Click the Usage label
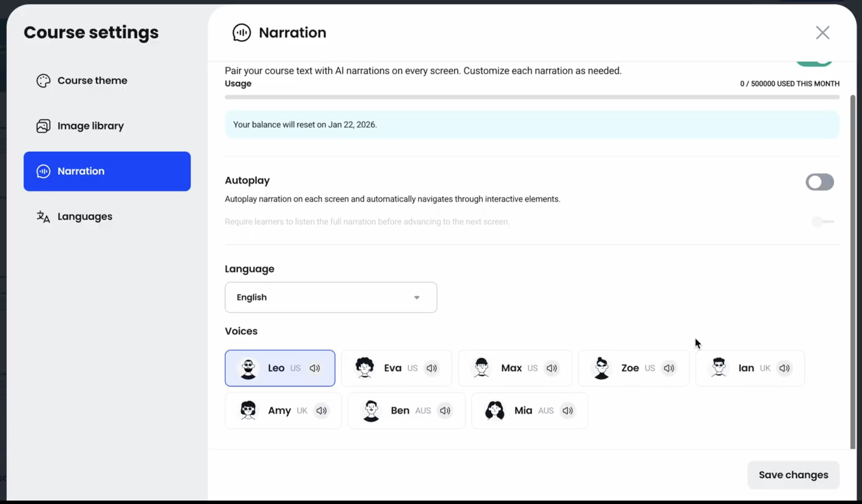This screenshot has height=504, width=862. pyautogui.click(x=238, y=83)
